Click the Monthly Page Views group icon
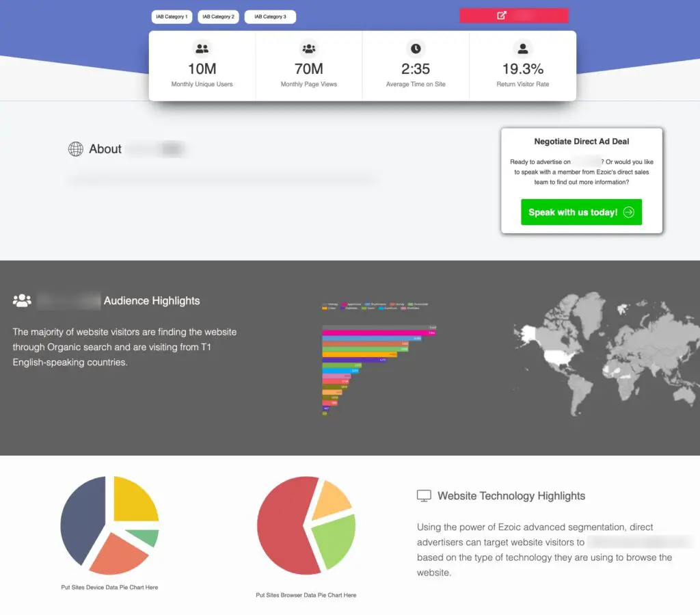Viewport: 700px width, 615px height. click(x=308, y=49)
